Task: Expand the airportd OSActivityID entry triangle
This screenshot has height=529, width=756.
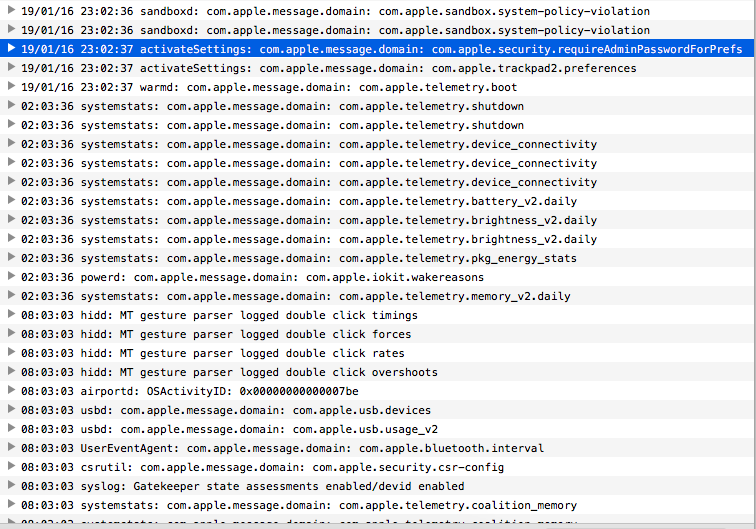Action: [x=12, y=390]
